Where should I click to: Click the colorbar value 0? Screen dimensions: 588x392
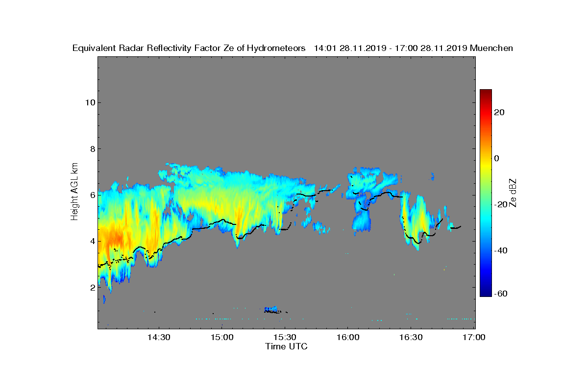(497, 158)
